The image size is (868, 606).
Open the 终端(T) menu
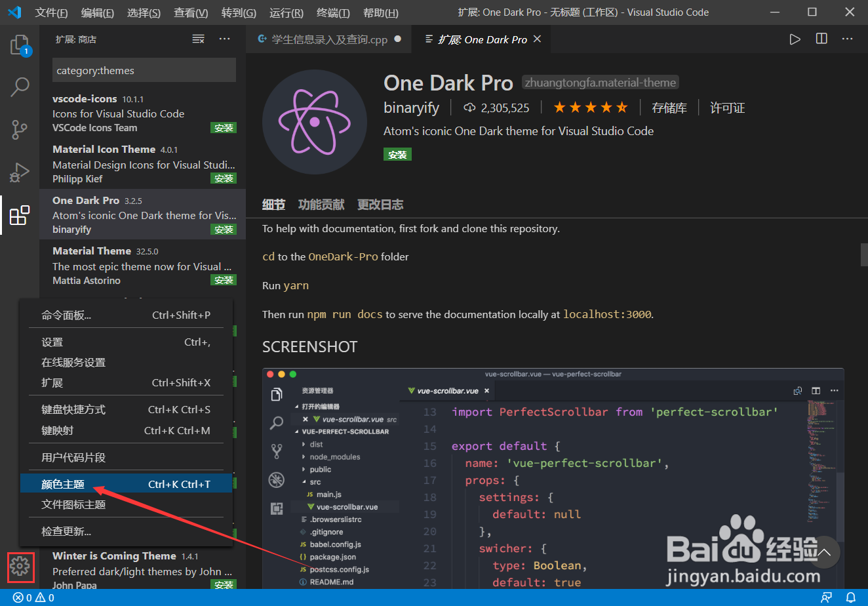(333, 12)
